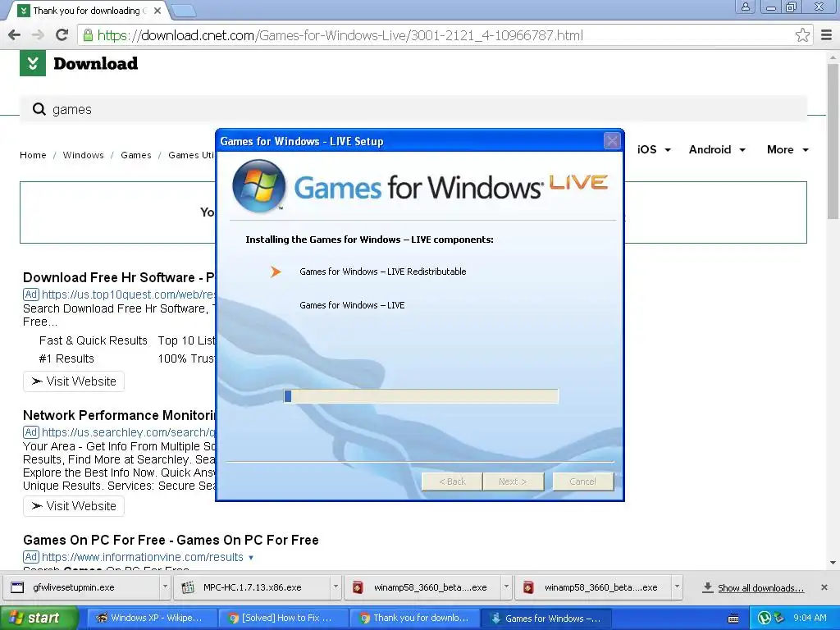Click the browser back arrow
840x630 pixels.
point(15,35)
